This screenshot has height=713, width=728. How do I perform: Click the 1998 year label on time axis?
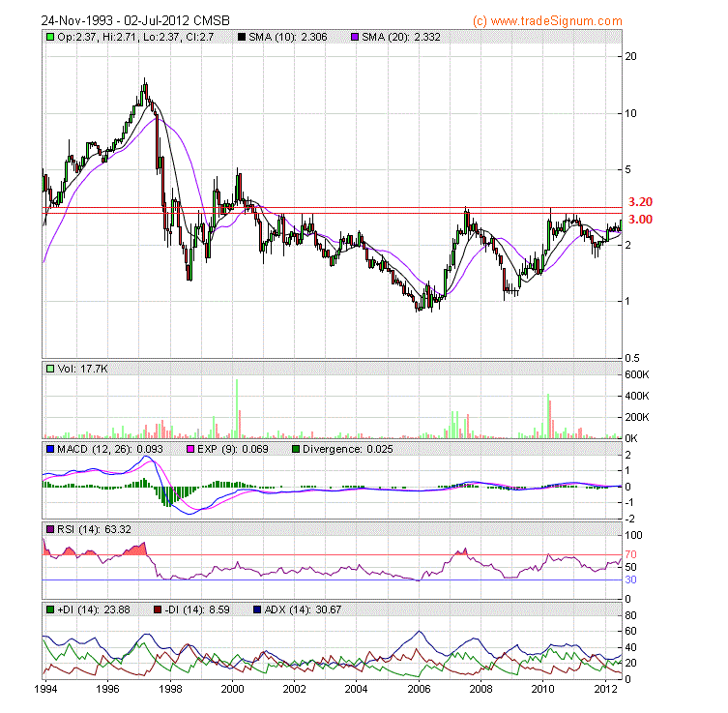coord(170,689)
